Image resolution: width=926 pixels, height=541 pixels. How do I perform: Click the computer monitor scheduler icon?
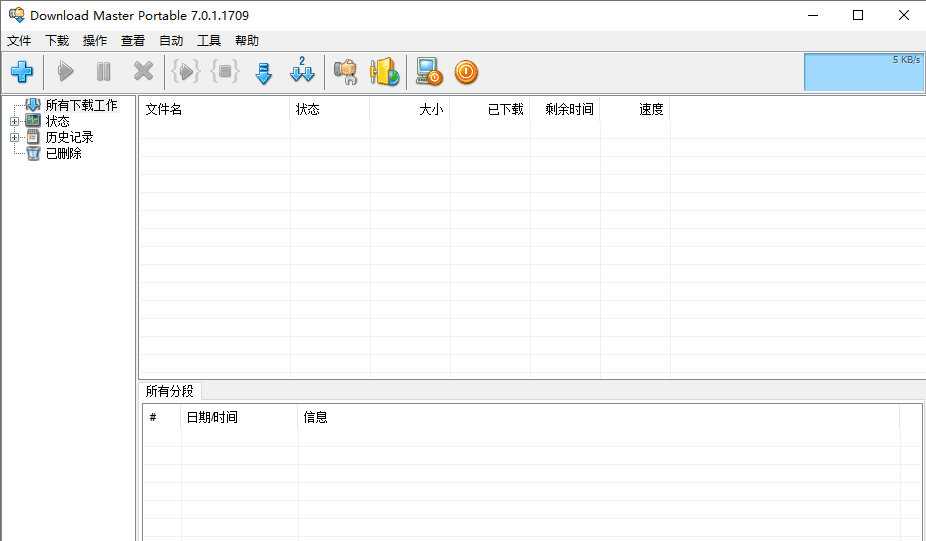point(429,72)
